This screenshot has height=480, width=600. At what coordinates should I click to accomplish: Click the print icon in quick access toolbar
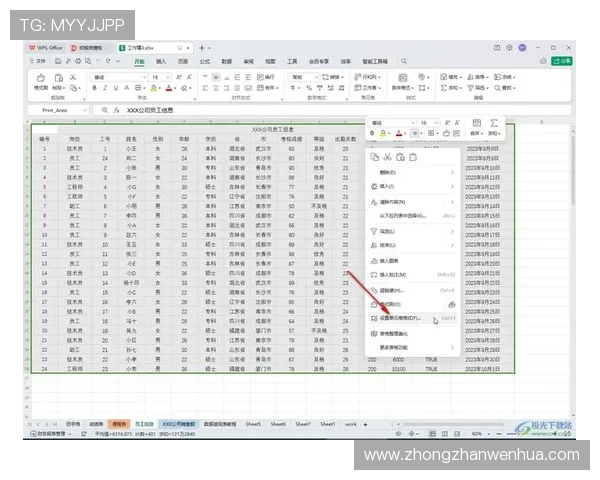78,61
